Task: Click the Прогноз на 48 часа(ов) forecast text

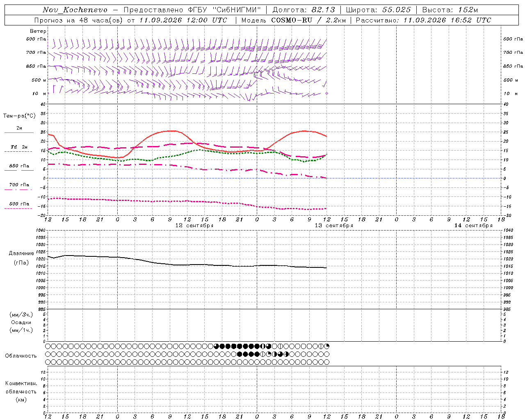Action: pos(80,20)
